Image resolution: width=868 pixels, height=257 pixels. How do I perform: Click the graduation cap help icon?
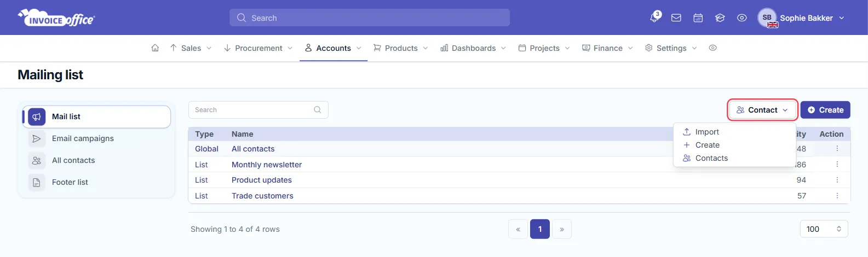coord(720,18)
